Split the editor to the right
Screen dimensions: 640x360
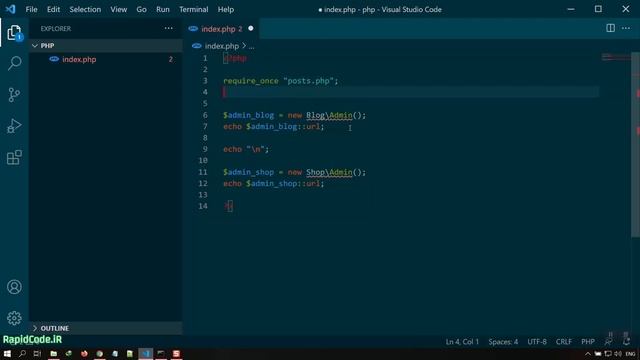(x=610, y=28)
